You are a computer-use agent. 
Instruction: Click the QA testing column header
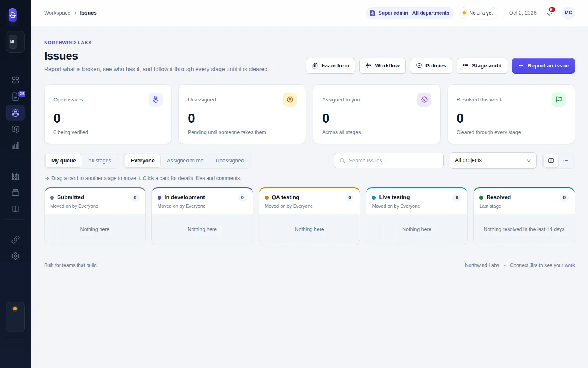310,201
